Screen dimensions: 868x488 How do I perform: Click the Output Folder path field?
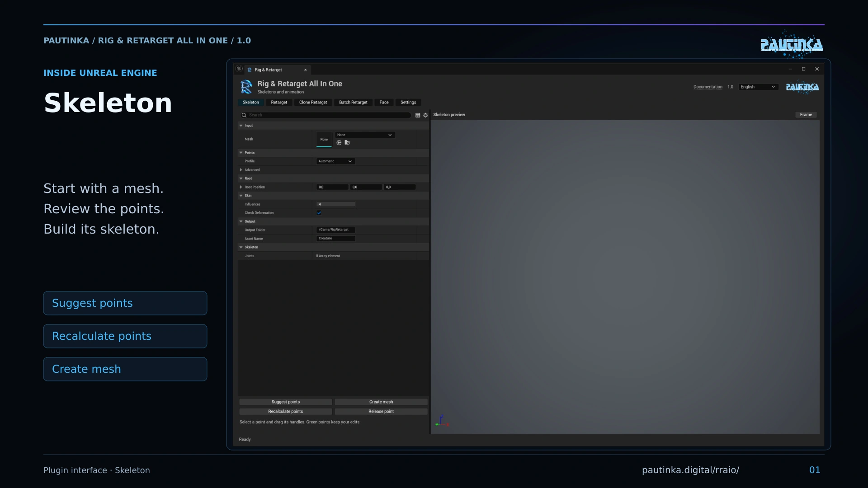pyautogui.click(x=335, y=230)
